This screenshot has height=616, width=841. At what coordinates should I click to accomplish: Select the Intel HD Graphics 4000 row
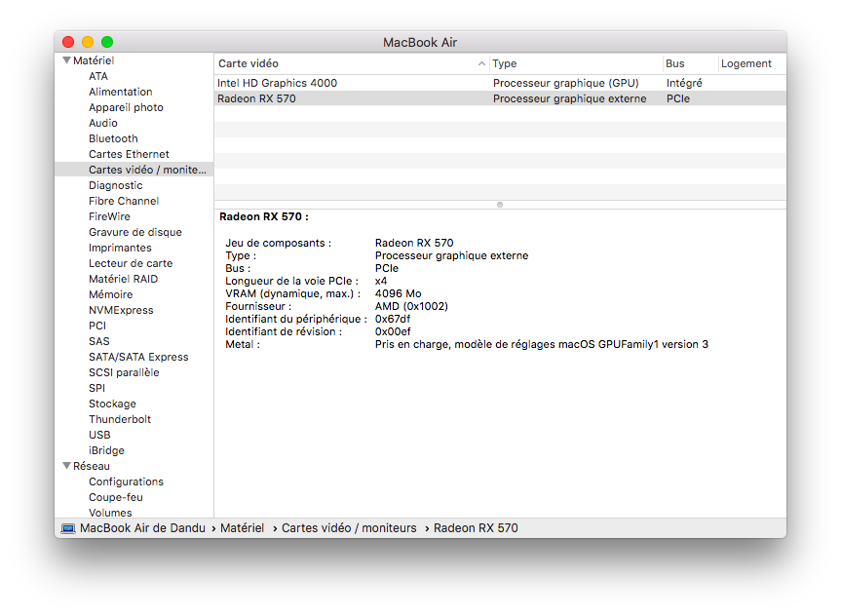point(501,83)
